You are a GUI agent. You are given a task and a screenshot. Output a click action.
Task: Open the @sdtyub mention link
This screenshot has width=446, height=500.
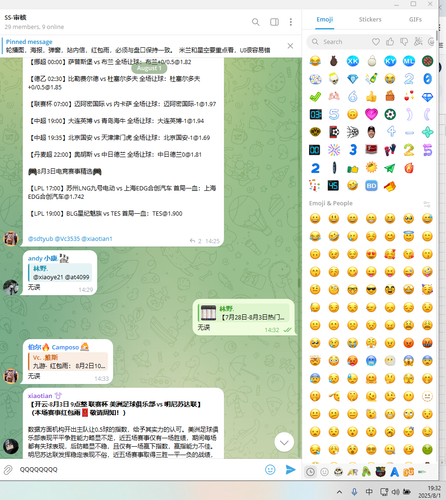[40, 239]
